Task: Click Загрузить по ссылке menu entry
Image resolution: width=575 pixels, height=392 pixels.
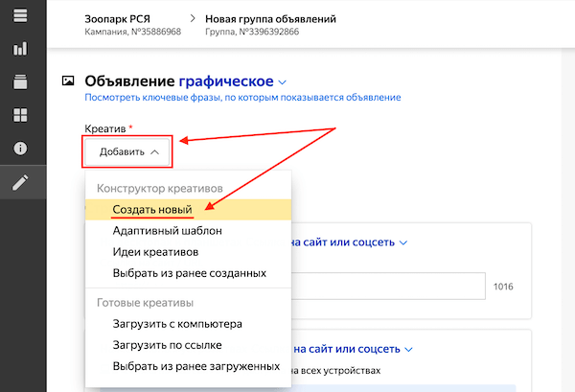Action: (x=167, y=345)
